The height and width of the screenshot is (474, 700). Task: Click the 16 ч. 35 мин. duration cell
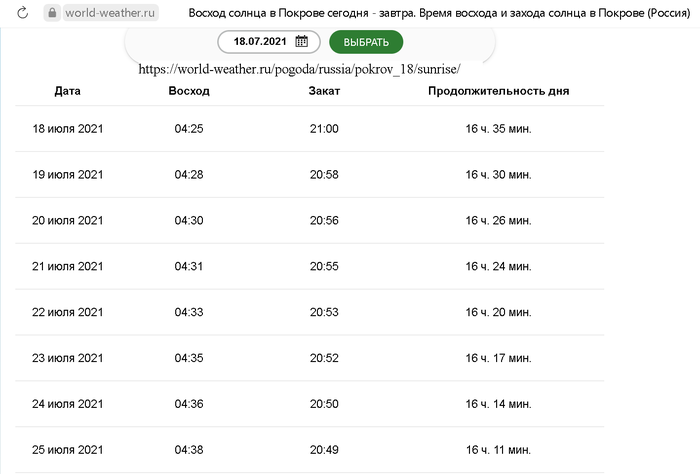[x=498, y=129]
